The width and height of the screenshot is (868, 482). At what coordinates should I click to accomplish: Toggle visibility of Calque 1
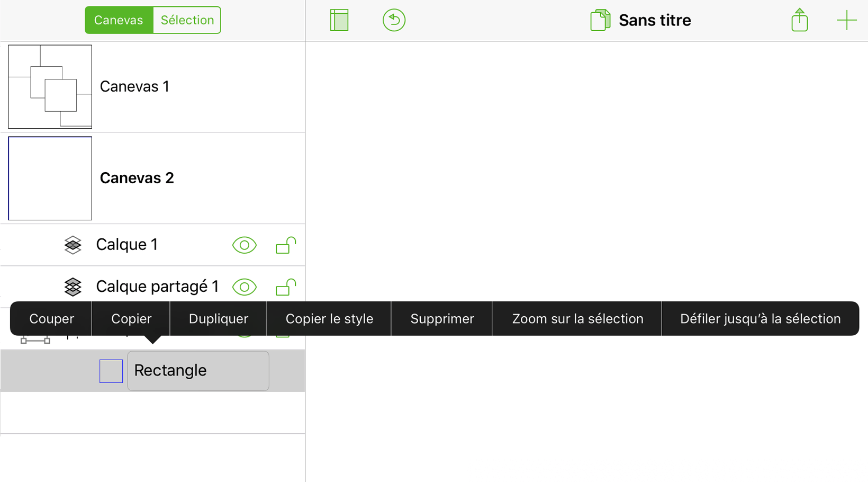click(x=245, y=245)
